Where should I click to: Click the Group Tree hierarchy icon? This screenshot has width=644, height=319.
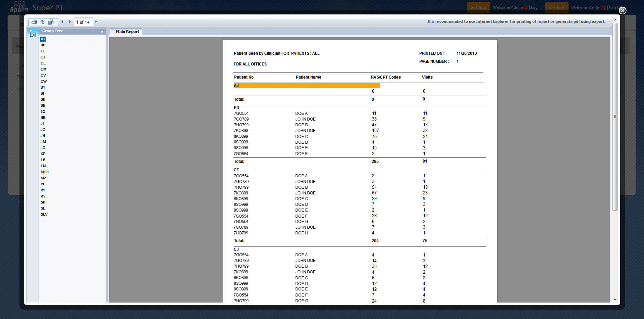33,34
